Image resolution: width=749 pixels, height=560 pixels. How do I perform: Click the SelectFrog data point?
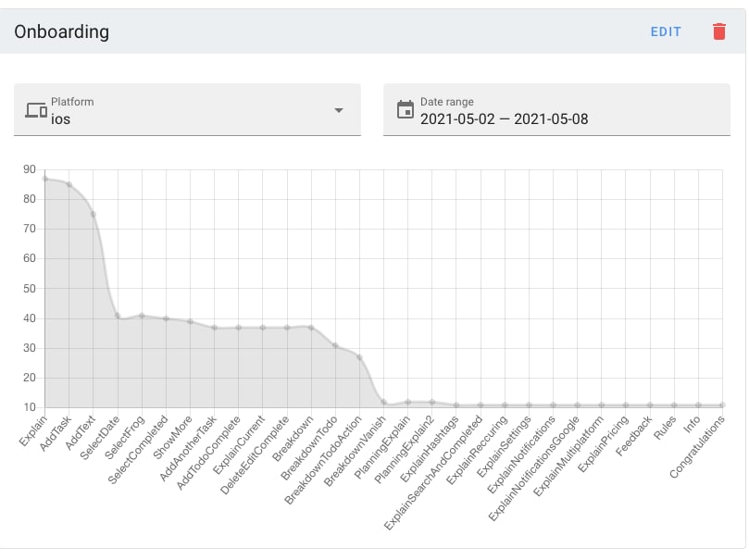click(142, 316)
